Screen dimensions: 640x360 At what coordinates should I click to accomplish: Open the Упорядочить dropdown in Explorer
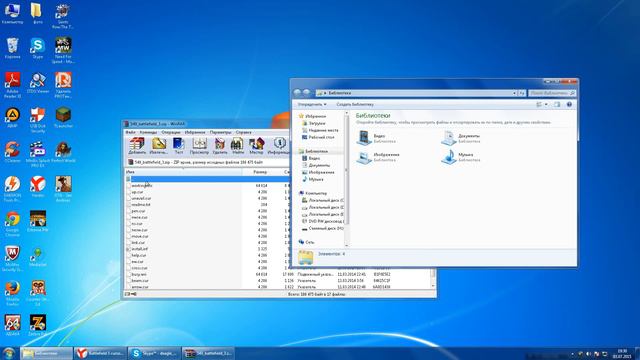tap(312, 104)
